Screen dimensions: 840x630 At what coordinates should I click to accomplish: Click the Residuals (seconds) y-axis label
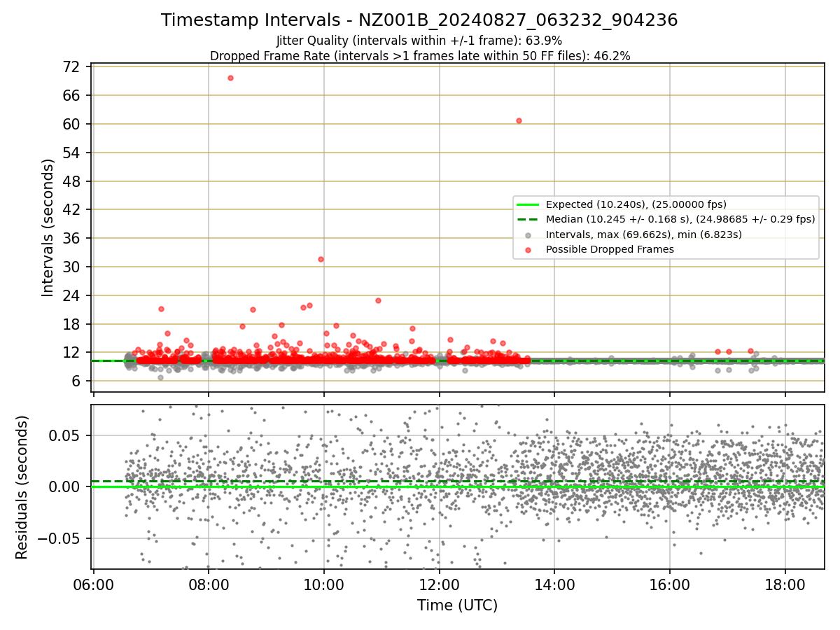point(22,487)
